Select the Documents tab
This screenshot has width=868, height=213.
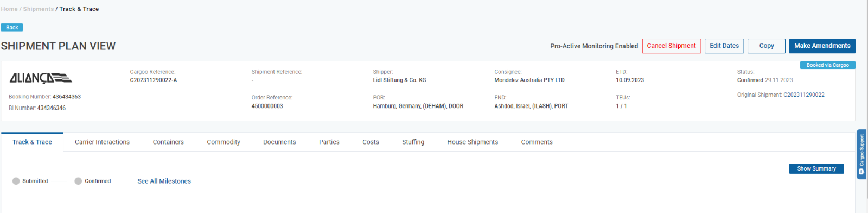click(279, 142)
